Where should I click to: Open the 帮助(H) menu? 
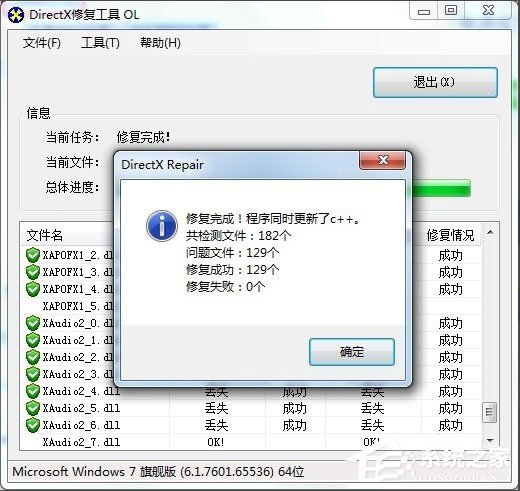(x=160, y=43)
